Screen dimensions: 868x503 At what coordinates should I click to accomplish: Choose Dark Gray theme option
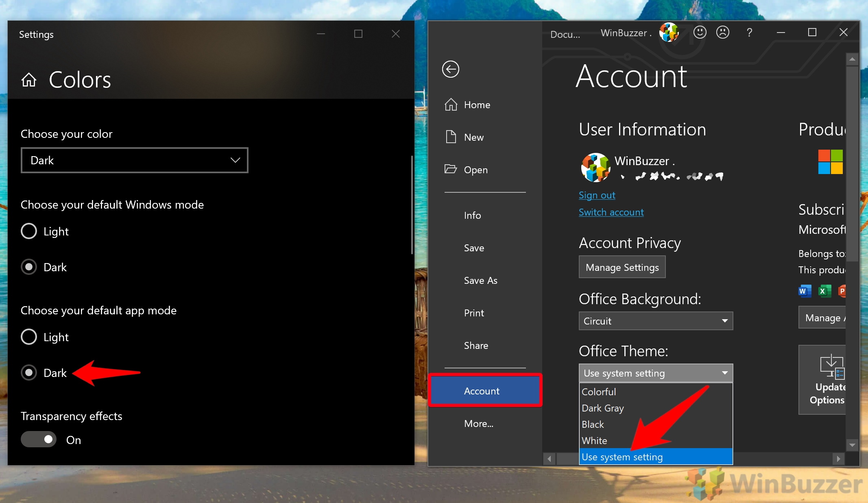tap(656, 408)
